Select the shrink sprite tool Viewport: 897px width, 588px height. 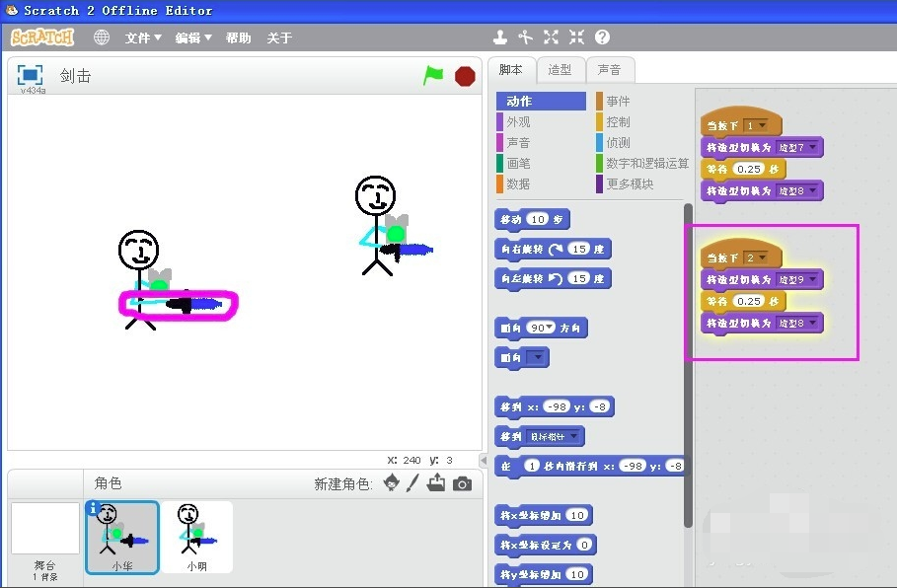pos(576,37)
